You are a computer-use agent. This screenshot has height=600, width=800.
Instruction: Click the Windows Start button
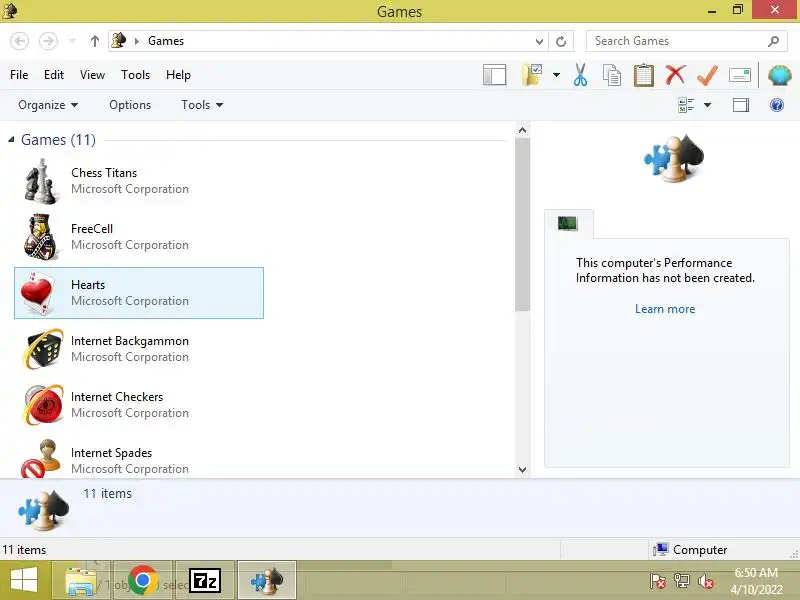[24, 580]
